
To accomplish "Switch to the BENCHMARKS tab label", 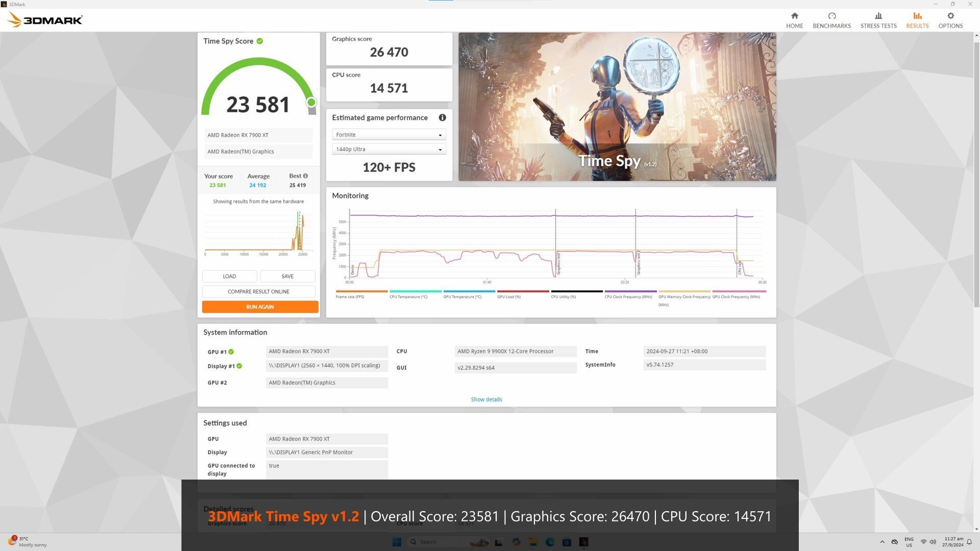I will pos(831,26).
